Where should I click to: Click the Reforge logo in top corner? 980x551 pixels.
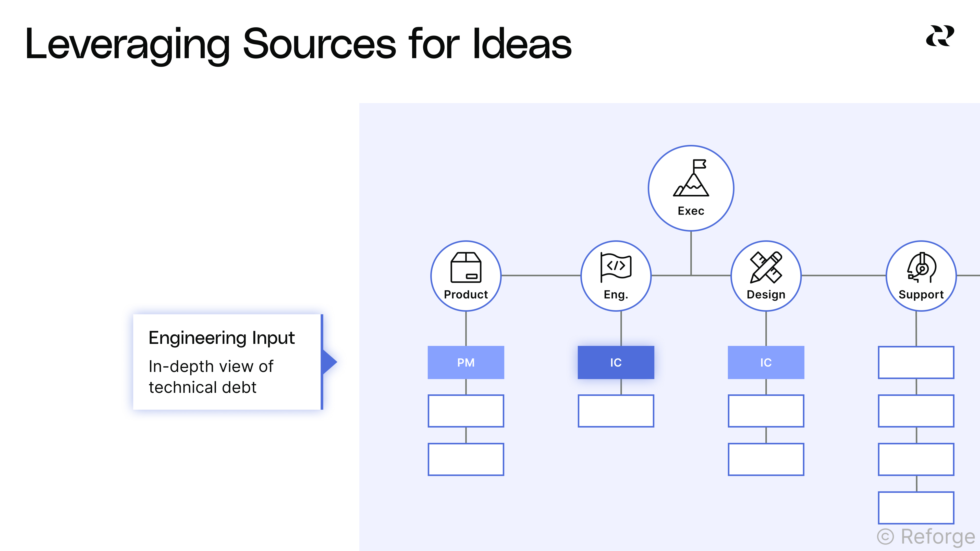point(940,36)
